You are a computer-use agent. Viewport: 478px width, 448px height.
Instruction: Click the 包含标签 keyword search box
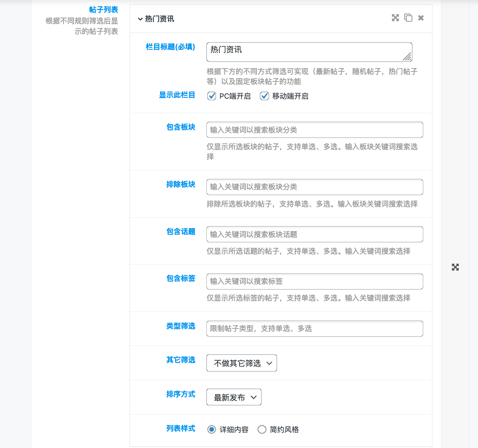314,281
